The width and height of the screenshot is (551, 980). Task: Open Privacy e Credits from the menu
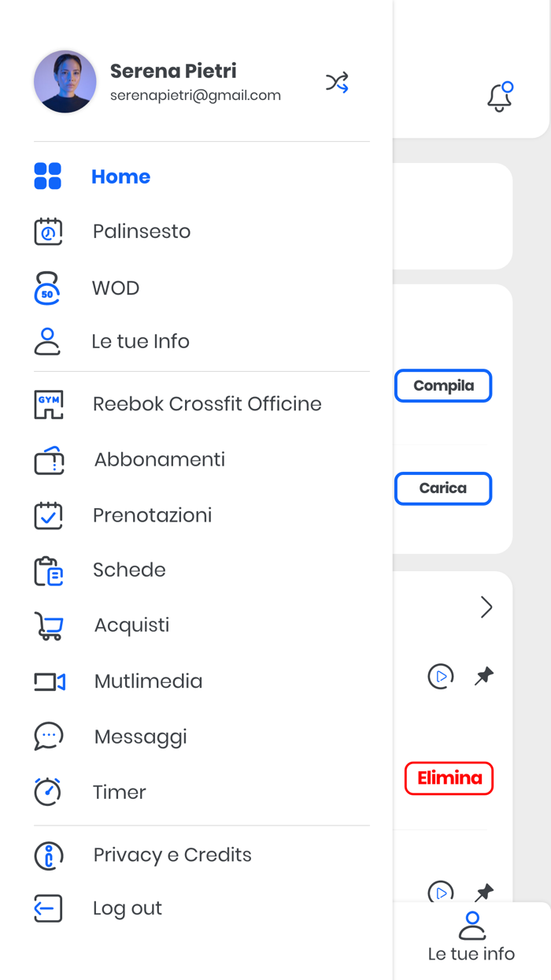click(47, 855)
